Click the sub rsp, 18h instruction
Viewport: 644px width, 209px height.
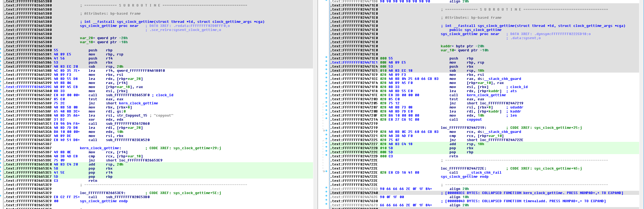[467, 71]
